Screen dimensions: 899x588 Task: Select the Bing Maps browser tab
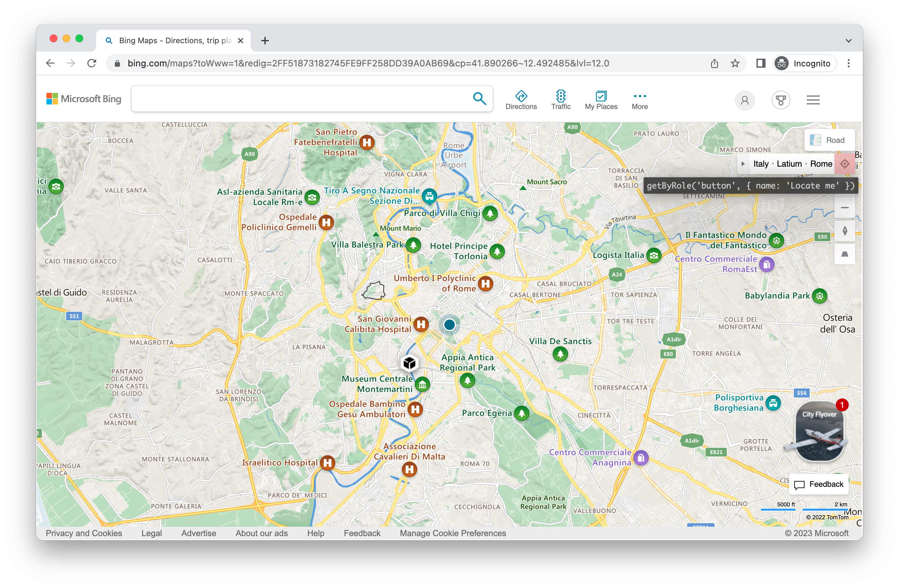tap(173, 40)
